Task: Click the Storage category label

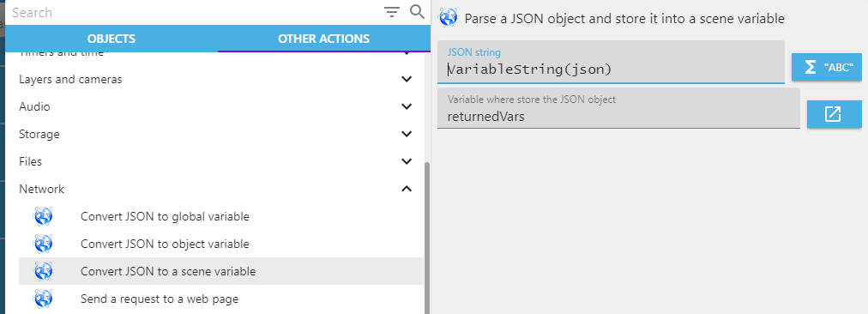Action: tap(39, 134)
